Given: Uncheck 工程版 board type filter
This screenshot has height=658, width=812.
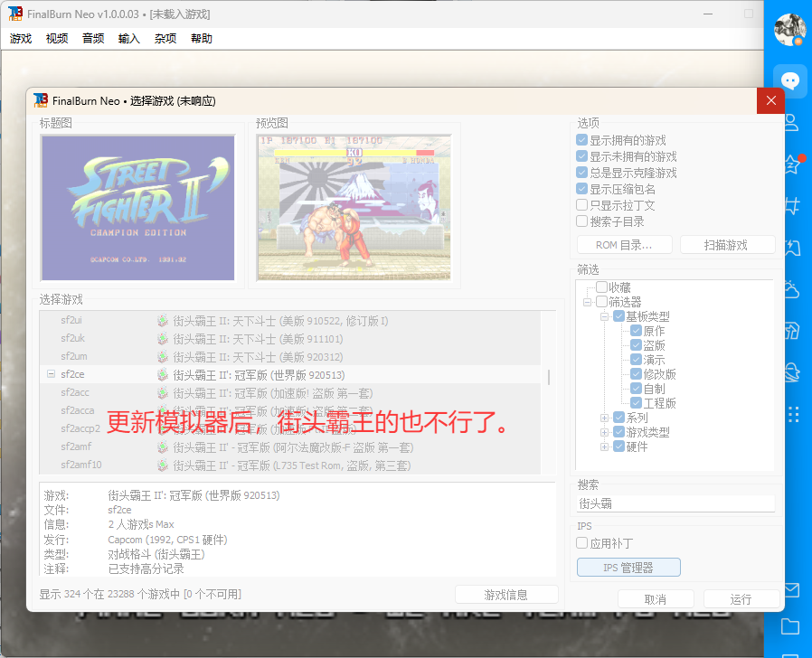Looking at the screenshot, I should [x=636, y=403].
